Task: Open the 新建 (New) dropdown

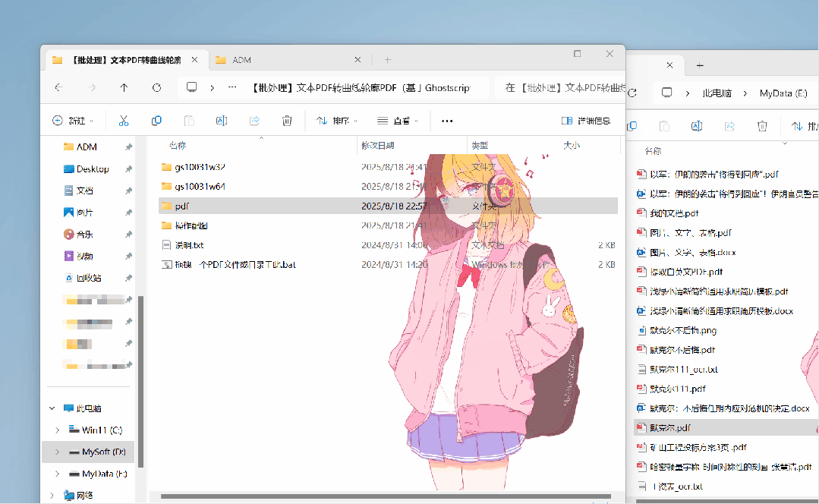Action: (x=73, y=121)
